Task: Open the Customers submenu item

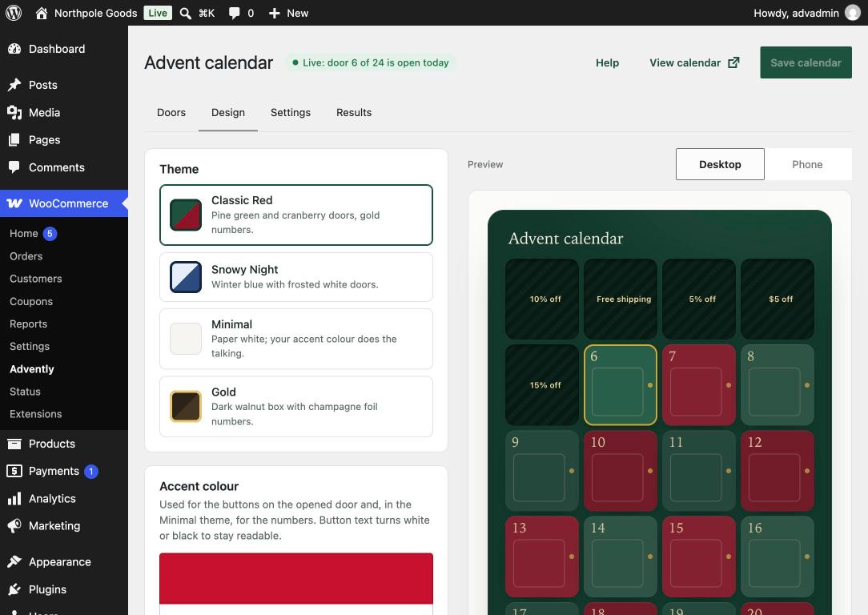Action: [x=35, y=279]
